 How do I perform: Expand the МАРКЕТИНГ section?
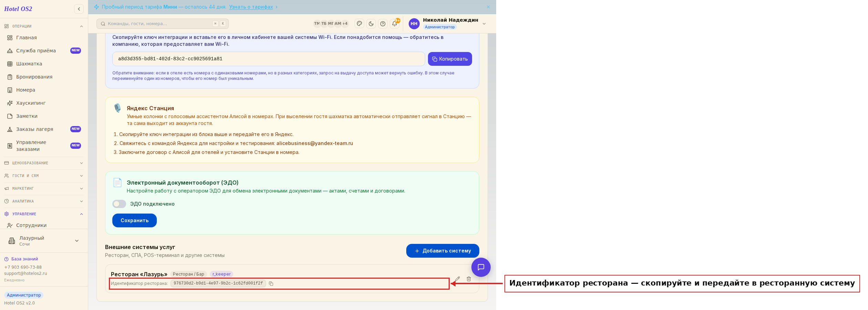44,188
